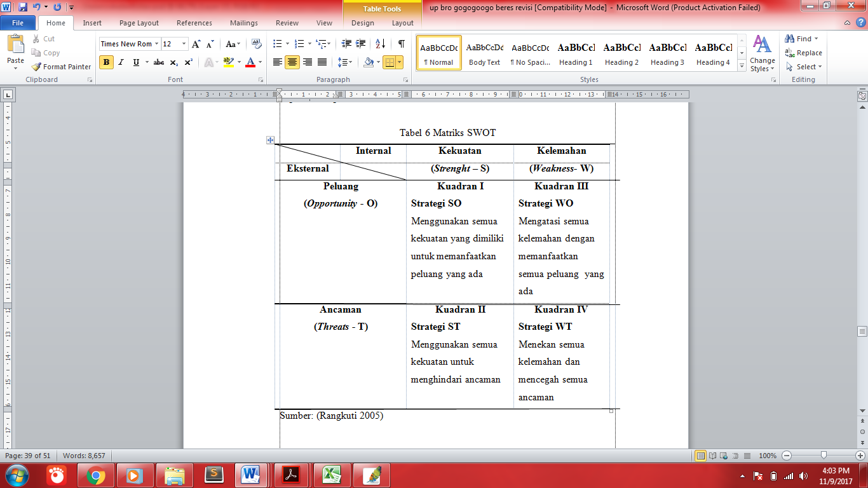The image size is (868, 488).
Task: Apply the Heading 1 style
Action: pyautogui.click(x=575, y=53)
